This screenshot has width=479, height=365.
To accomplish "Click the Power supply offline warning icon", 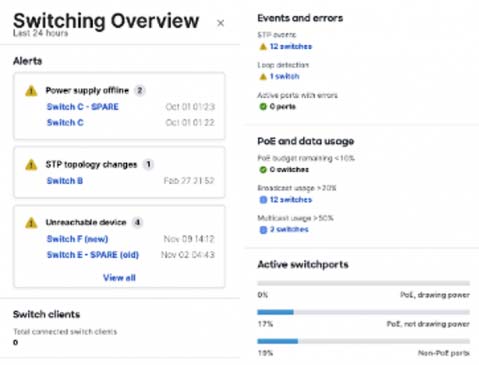I will point(31,91).
